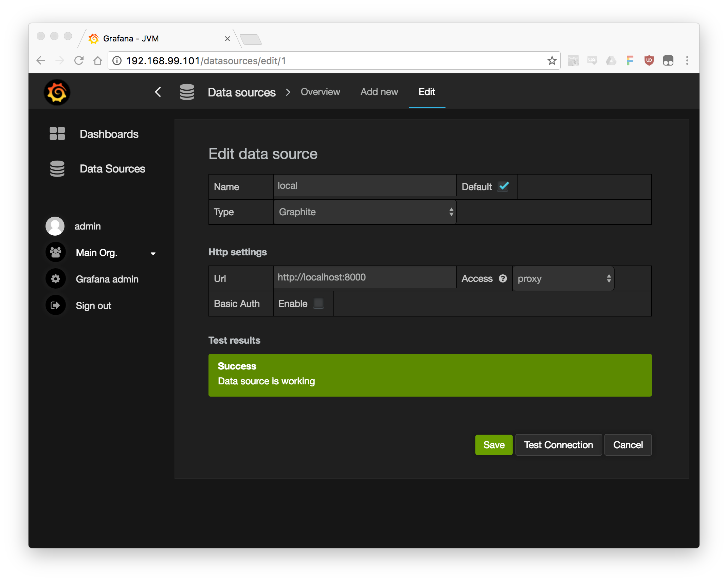Image resolution: width=728 pixels, height=582 pixels.
Task: Click the Grafana admin gear icon
Action: [x=55, y=279]
